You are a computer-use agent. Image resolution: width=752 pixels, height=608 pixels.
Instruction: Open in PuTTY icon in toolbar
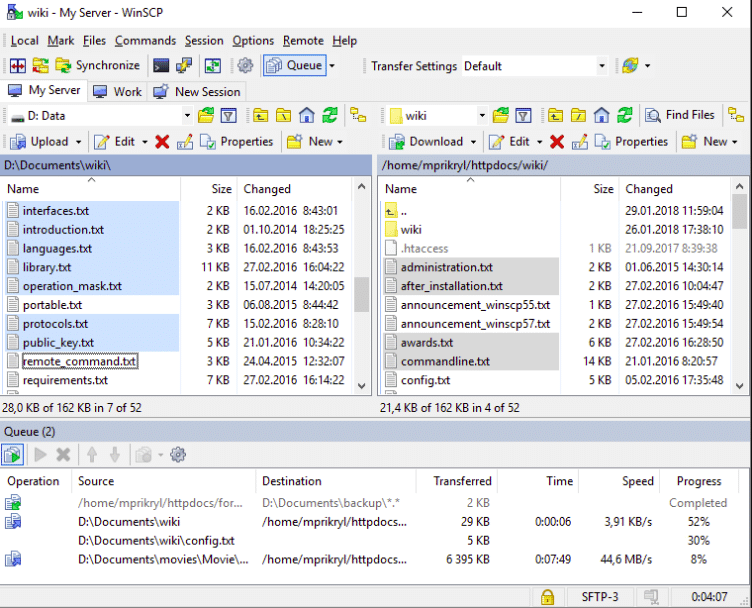click(184, 65)
